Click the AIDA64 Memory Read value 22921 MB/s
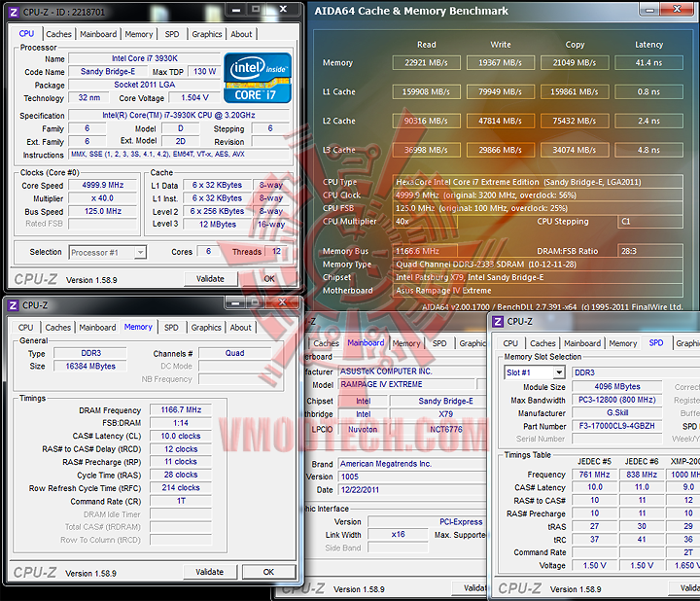The image size is (700, 601). tap(427, 63)
